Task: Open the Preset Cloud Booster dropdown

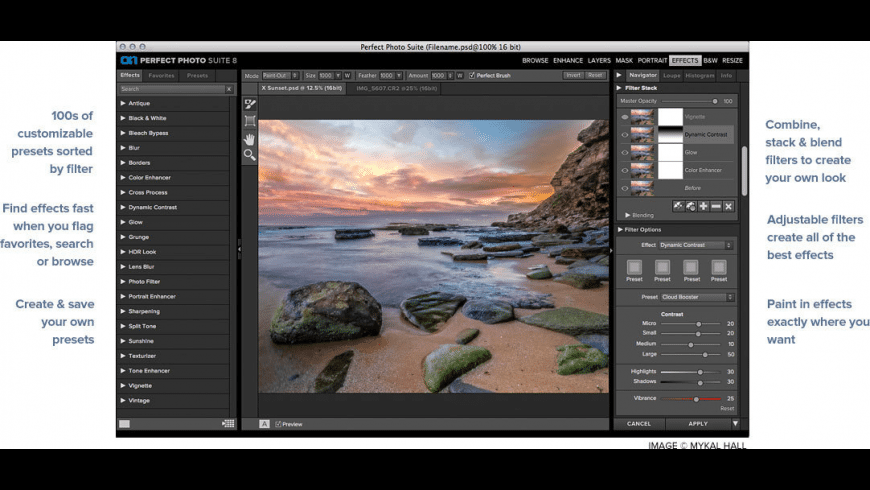Action: [697, 297]
